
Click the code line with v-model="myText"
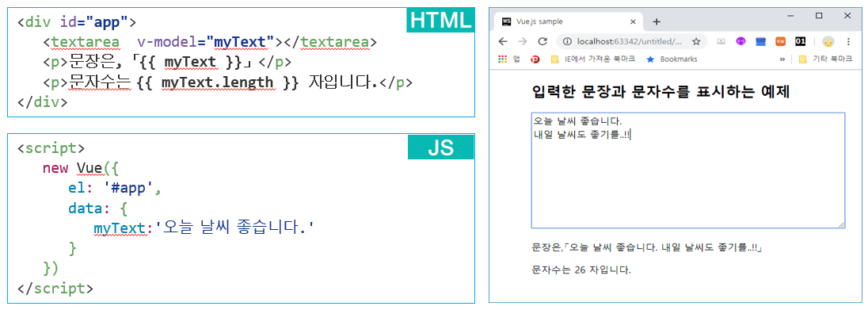[210, 42]
